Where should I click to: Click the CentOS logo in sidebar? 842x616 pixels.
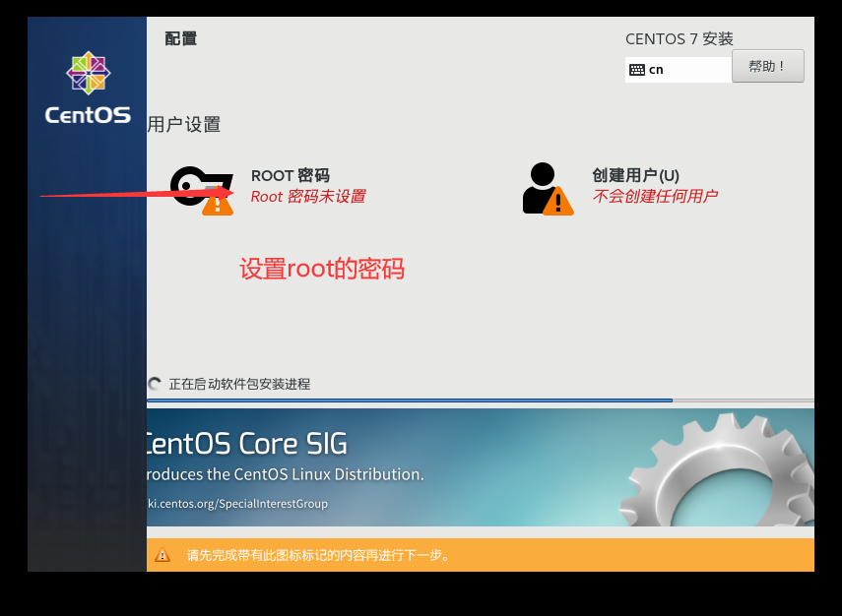[88, 88]
